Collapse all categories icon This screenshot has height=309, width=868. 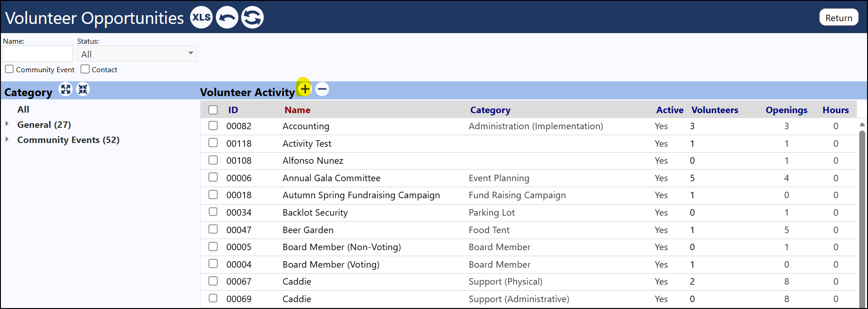tap(83, 89)
